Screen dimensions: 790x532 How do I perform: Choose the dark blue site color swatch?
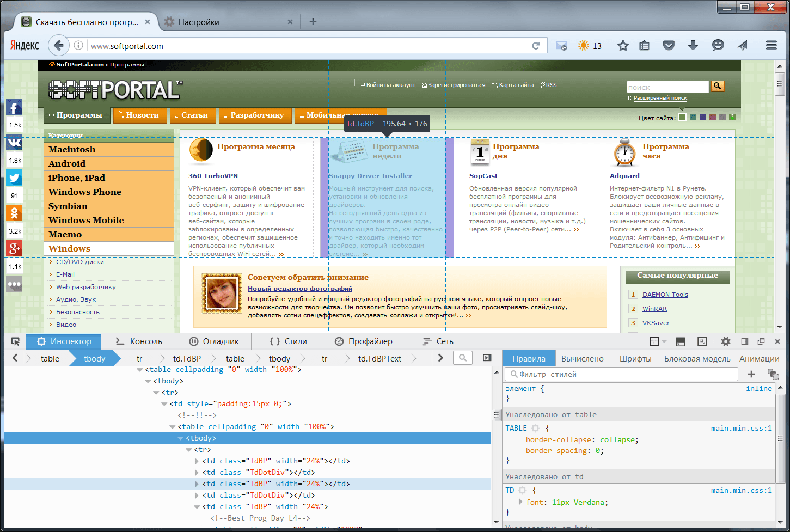(703, 117)
